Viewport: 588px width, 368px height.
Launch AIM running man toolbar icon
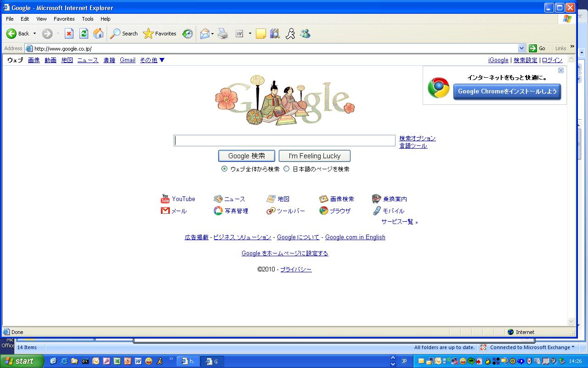pos(290,34)
